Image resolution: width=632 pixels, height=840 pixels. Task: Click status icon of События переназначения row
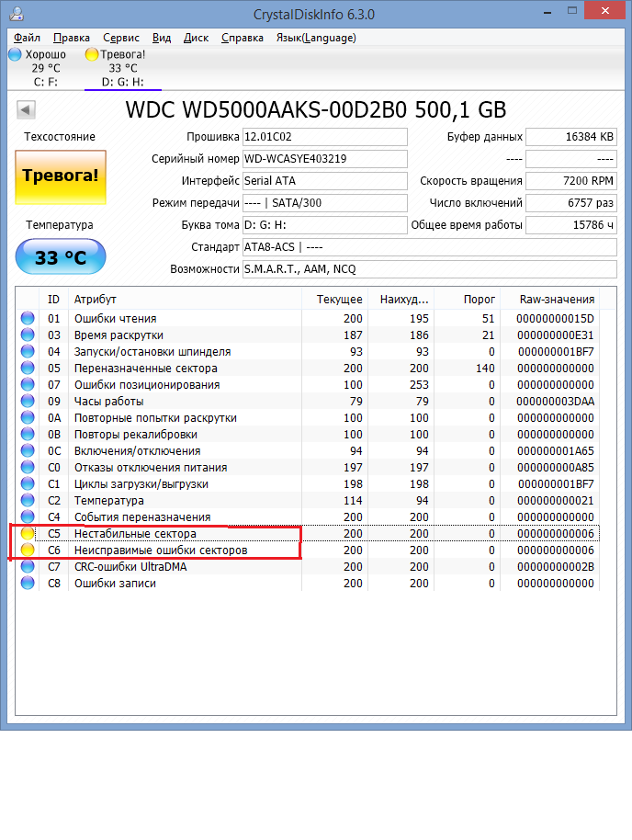click(x=28, y=517)
